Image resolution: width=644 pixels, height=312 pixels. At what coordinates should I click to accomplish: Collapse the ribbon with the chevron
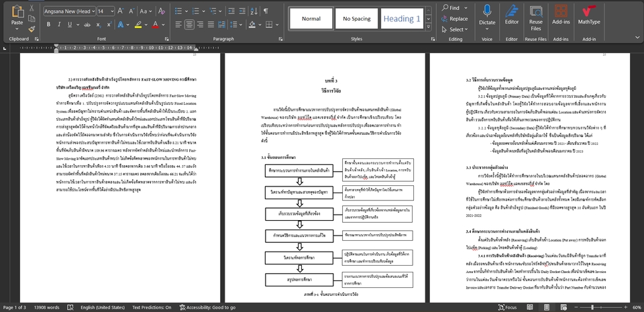(x=637, y=37)
